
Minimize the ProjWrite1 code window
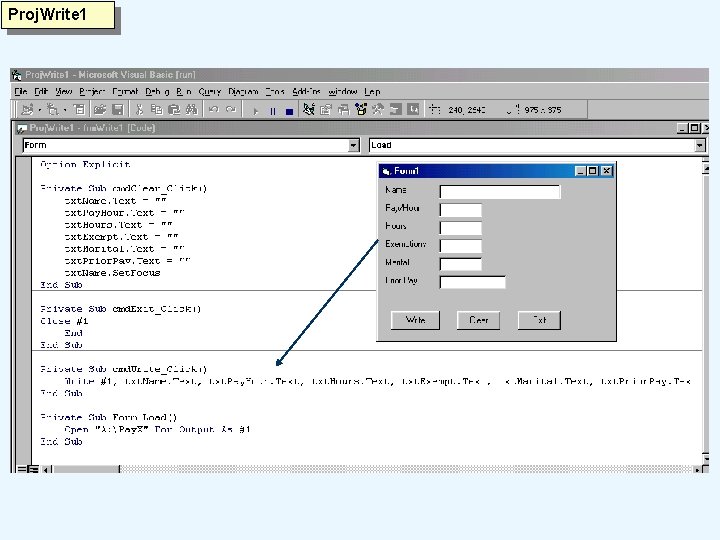point(682,128)
